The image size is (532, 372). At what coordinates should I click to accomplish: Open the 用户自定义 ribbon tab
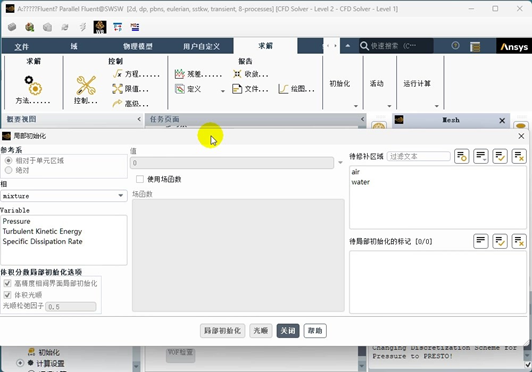click(x=202, y=46)
